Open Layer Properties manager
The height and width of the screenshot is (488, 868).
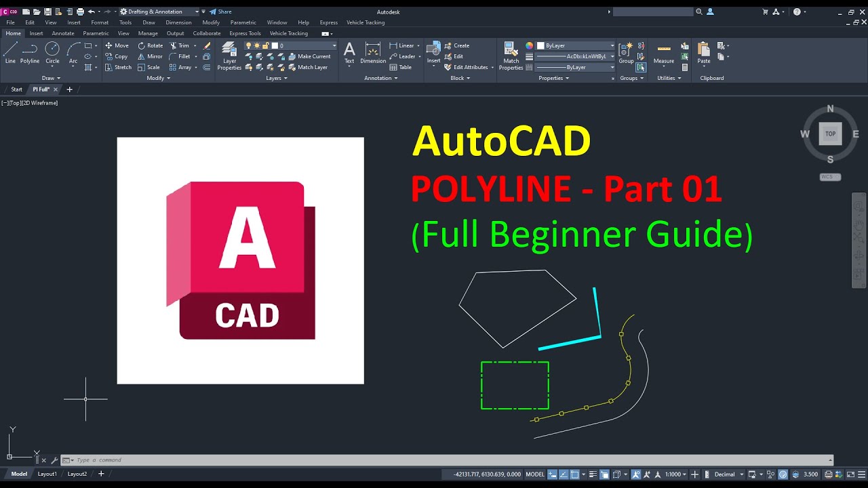(x=229, y=56)
